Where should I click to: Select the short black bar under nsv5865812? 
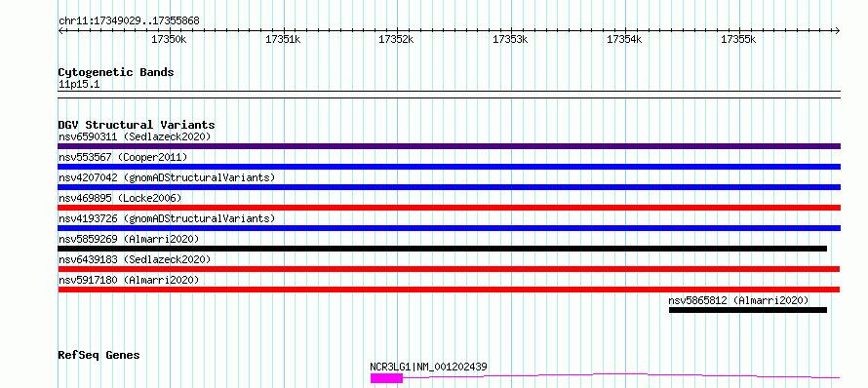click(748, 310)
